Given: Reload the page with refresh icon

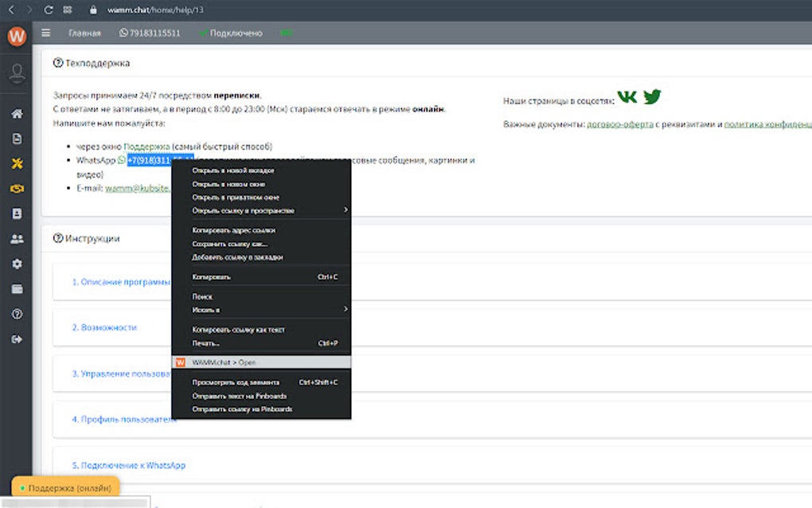Looking at the screenshot, I should click(48, 10).
